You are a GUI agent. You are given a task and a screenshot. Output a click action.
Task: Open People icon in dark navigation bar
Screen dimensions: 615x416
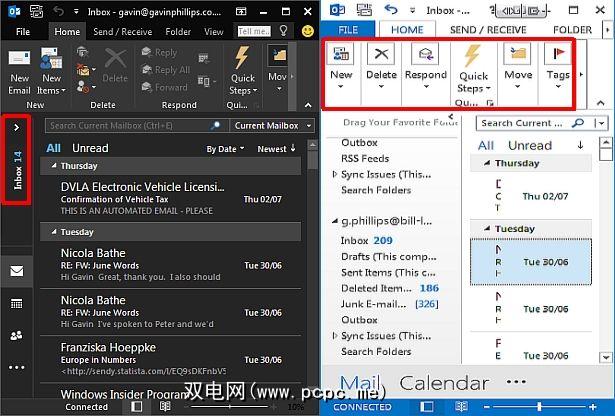16,336
